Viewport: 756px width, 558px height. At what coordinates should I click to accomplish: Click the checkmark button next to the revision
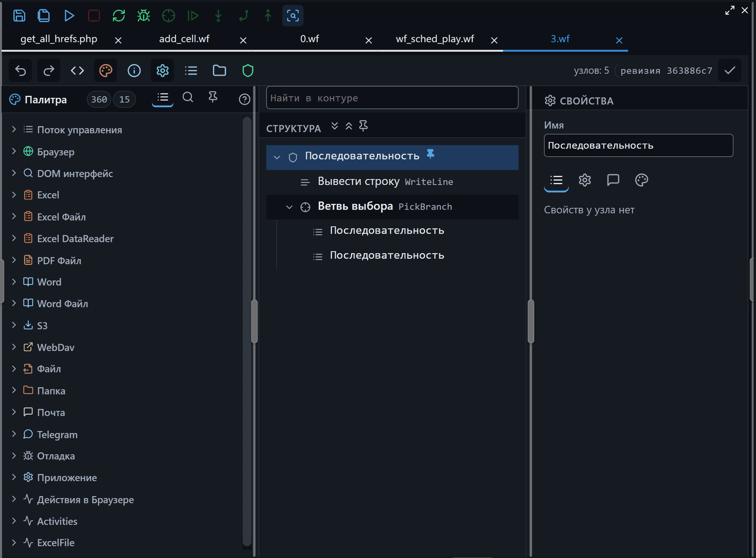[x=730, y=71]
